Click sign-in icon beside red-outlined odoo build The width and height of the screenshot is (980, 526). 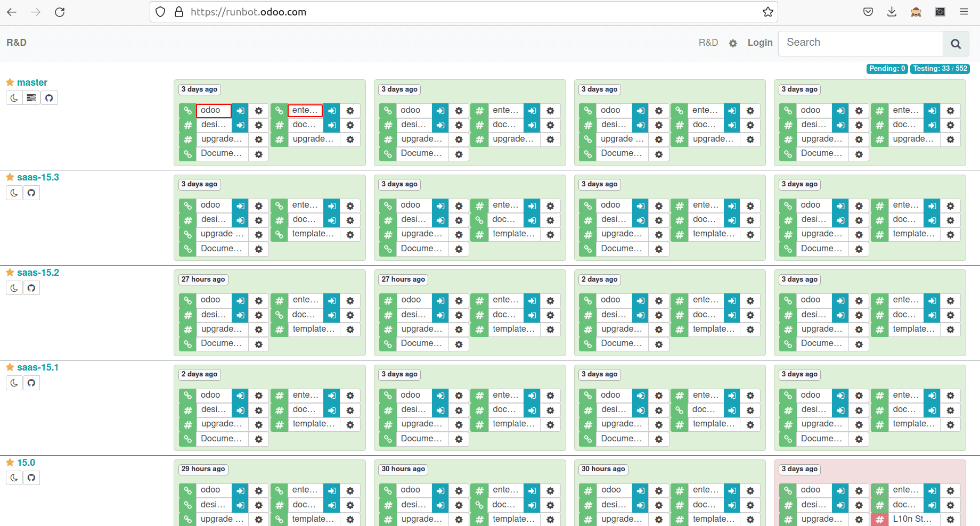[x=240, y=111]
